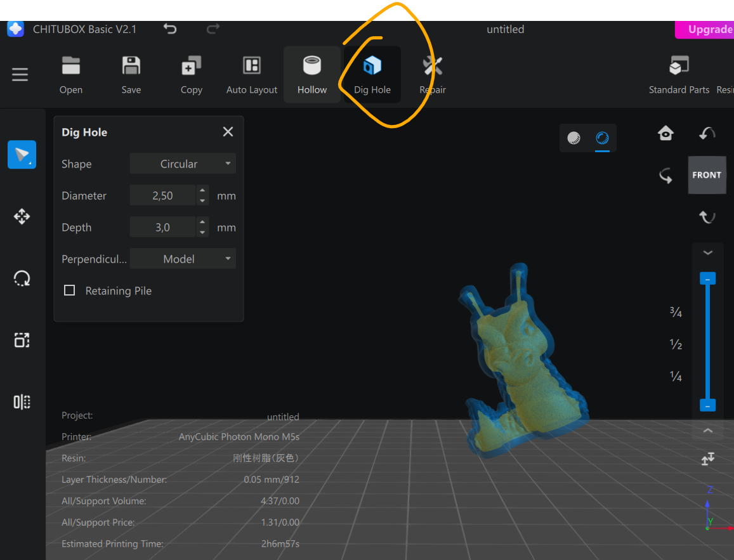734x560 pixels.
Task: Rotate view with arrow below FRONT cube
Action: pyautogui.click(x=707, y=217)
